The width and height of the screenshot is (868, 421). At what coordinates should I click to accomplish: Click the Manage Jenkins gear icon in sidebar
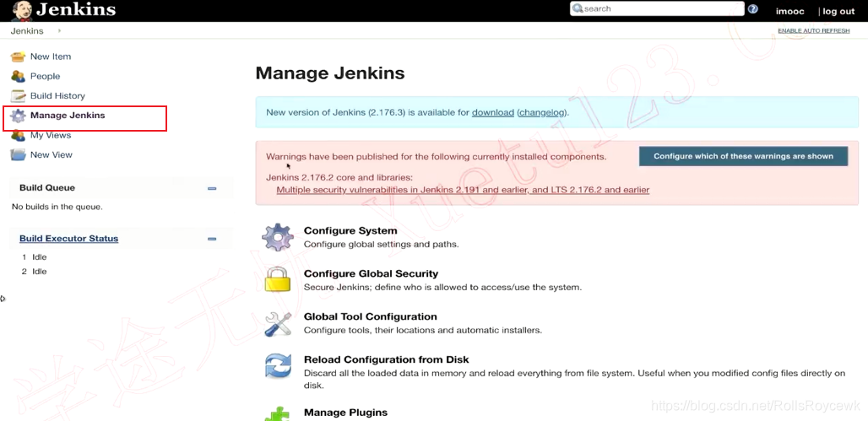tap(19, 116)
